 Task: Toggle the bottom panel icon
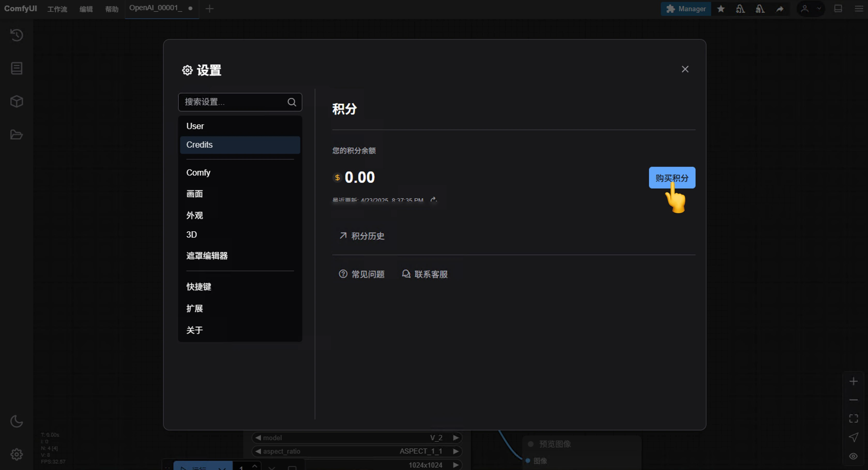[x=838, y=9]
